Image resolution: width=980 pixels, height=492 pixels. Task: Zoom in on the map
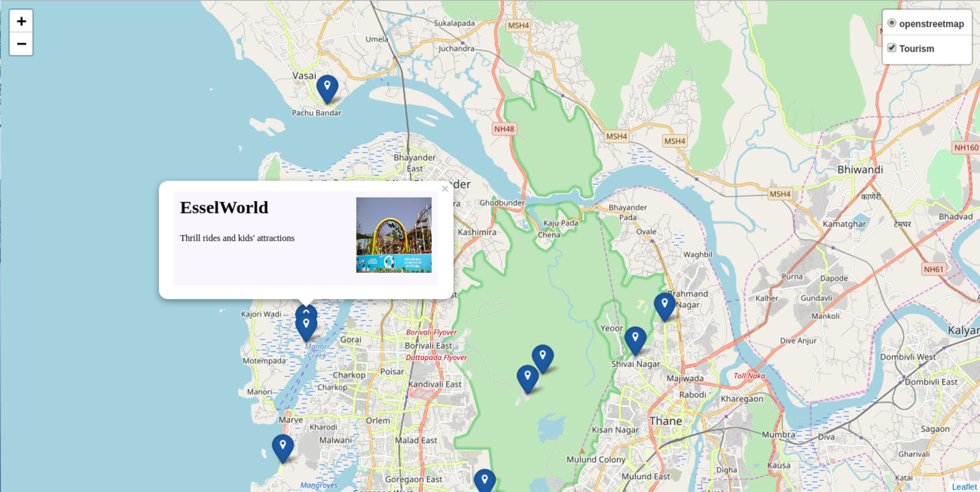(x=21, y=21)
